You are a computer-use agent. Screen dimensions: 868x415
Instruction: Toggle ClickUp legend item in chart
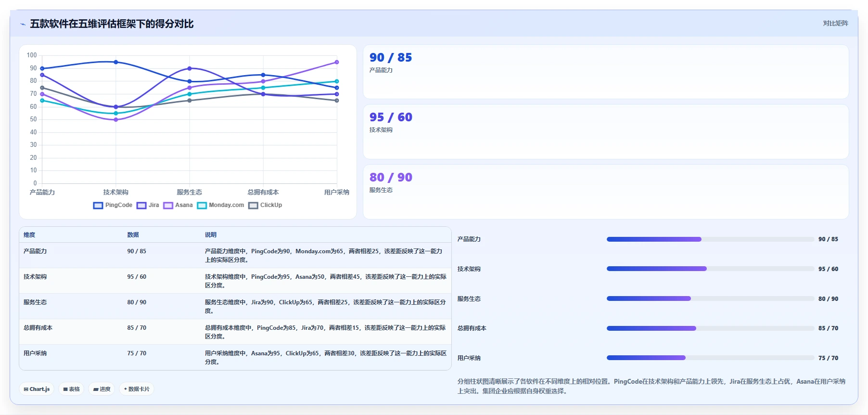(265, 206)
